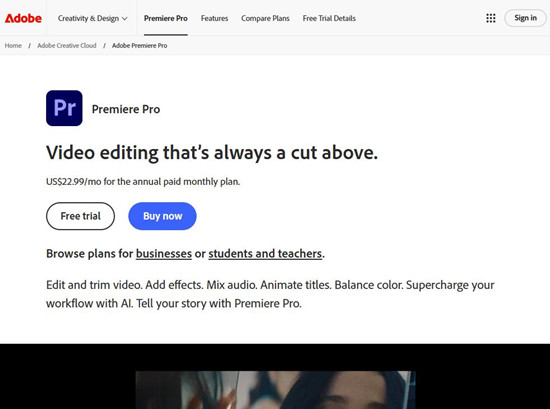Go to Compare Plans
550x409 pixels.
tap(265, 18)
